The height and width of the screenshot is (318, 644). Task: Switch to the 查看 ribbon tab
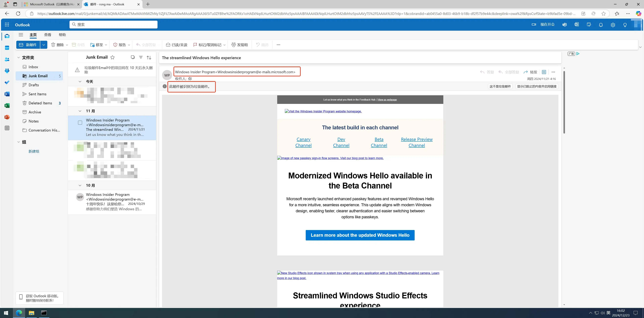pos(47,35)
